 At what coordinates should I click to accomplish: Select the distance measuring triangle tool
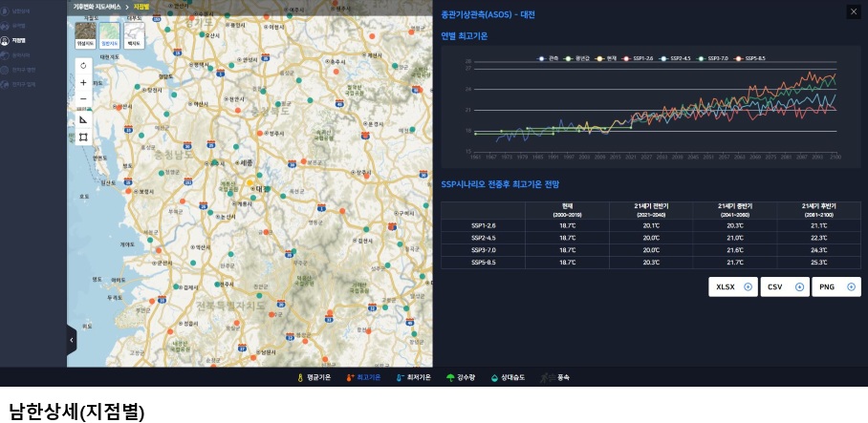pos(83,119)
